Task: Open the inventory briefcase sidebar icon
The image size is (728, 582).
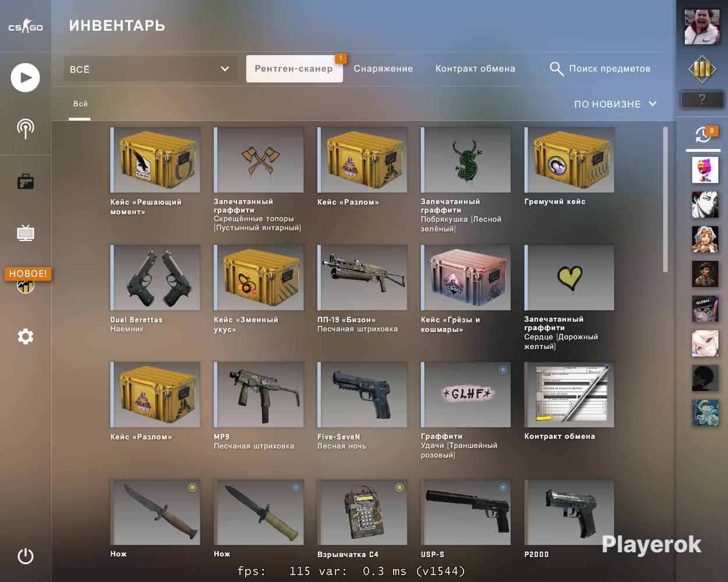Action: (26, 182)
